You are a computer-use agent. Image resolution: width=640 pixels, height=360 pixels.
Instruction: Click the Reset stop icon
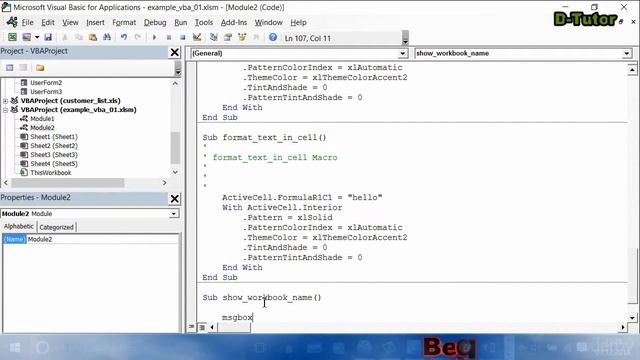tap(182, 38)
